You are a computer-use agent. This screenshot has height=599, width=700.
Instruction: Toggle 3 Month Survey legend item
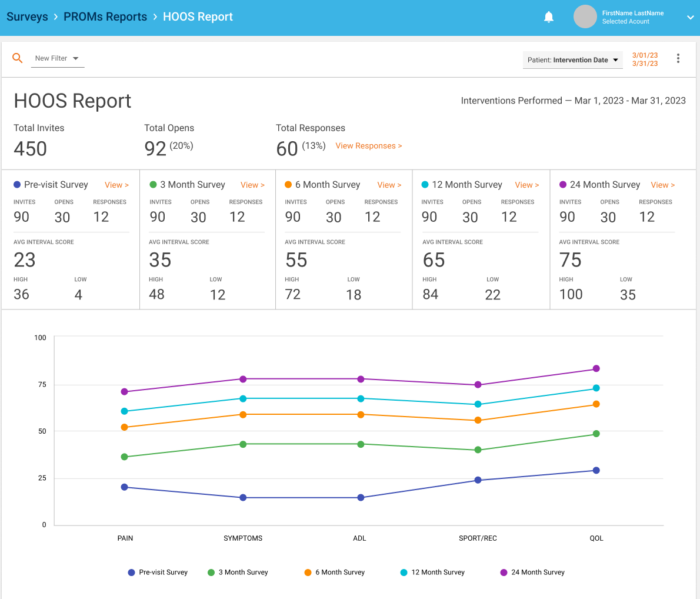point(238,573)
